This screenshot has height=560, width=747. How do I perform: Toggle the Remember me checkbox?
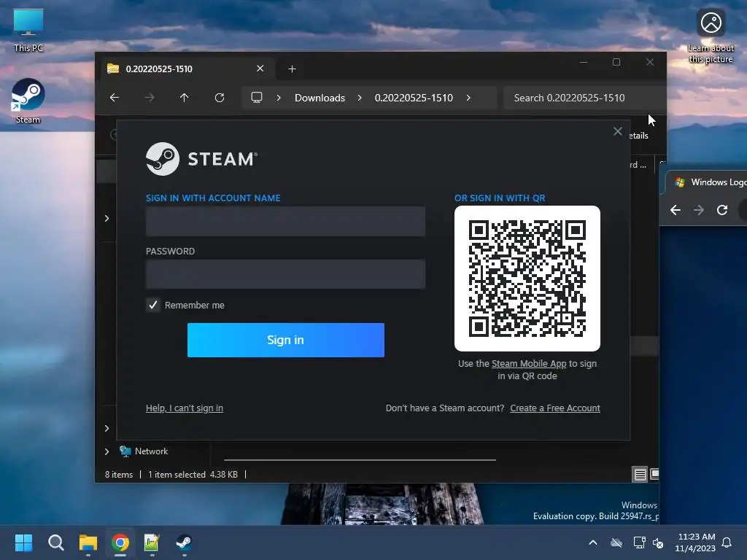coord(153,305)
